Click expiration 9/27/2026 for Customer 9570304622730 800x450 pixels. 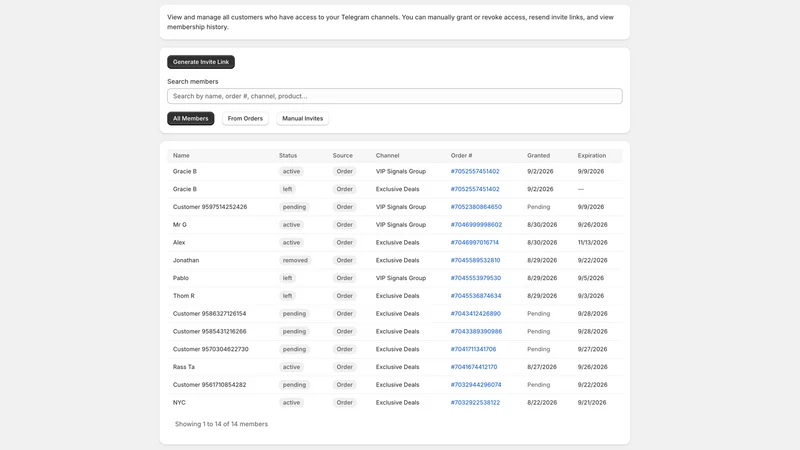592,349
